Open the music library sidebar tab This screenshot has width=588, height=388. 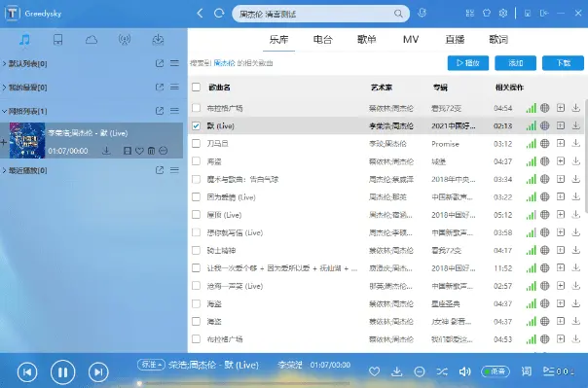[24, 39]
